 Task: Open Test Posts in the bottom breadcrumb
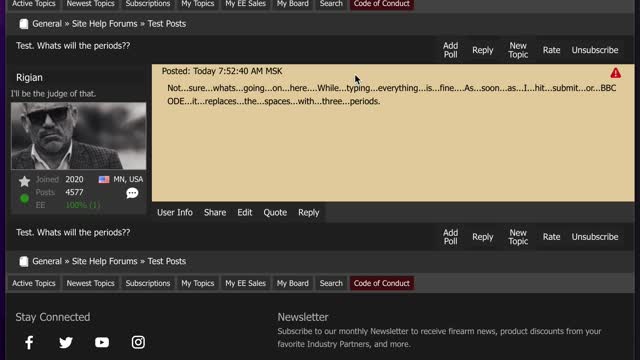tap(167, 262)
